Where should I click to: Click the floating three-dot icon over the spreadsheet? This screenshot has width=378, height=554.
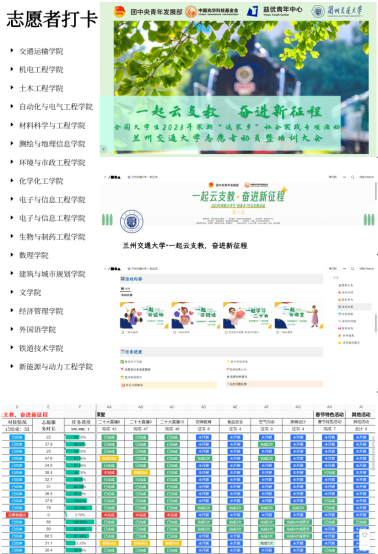[x=365, y=545]
